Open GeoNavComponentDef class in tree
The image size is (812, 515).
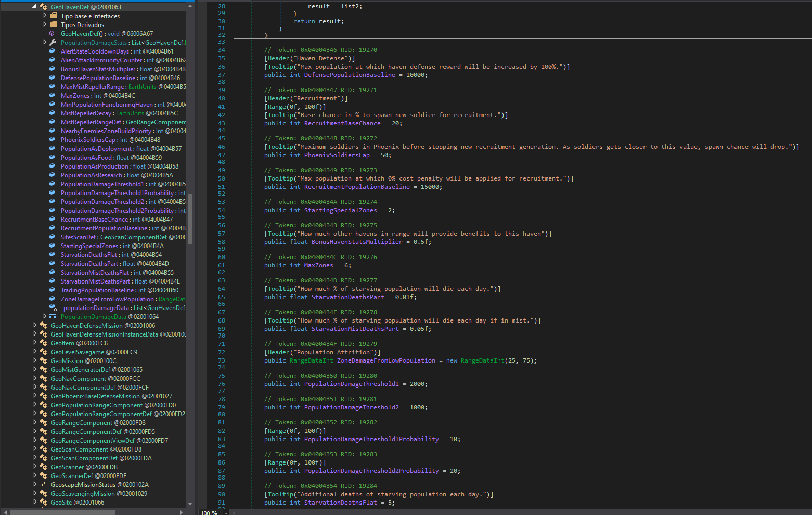(x=100, y=387)
